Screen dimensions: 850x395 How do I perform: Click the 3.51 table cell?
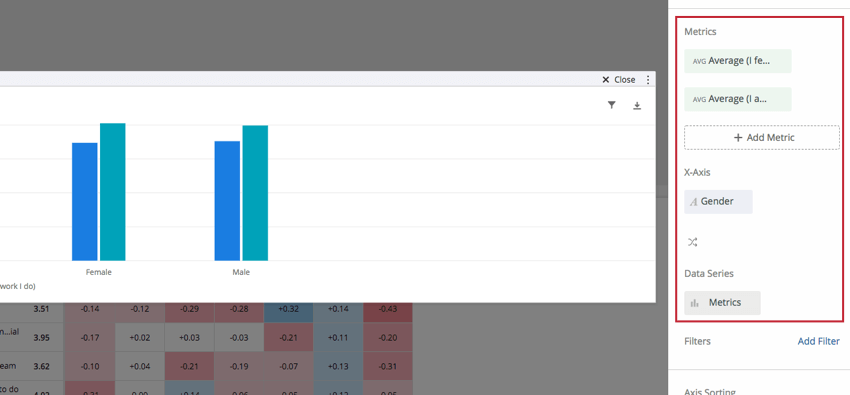41,309
